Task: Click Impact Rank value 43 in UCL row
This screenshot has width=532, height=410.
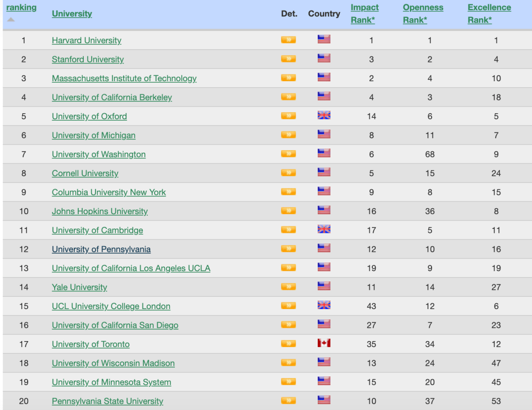Action: point(371,306)
